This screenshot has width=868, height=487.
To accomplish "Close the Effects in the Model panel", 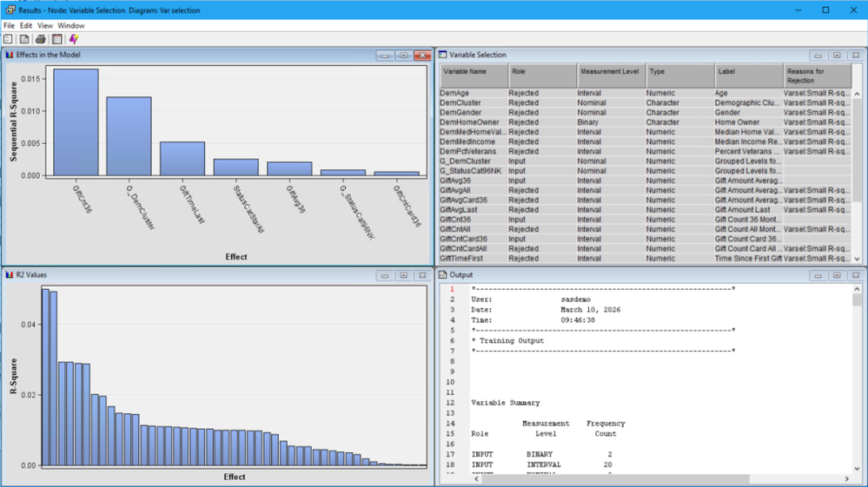I will pos(422,56).
